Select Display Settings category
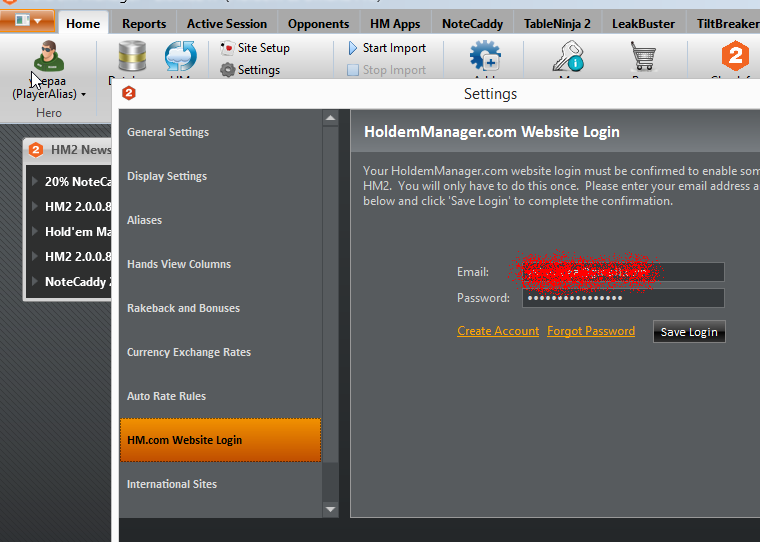The height and width of the screenshot is (542, 760). (220, 176)
